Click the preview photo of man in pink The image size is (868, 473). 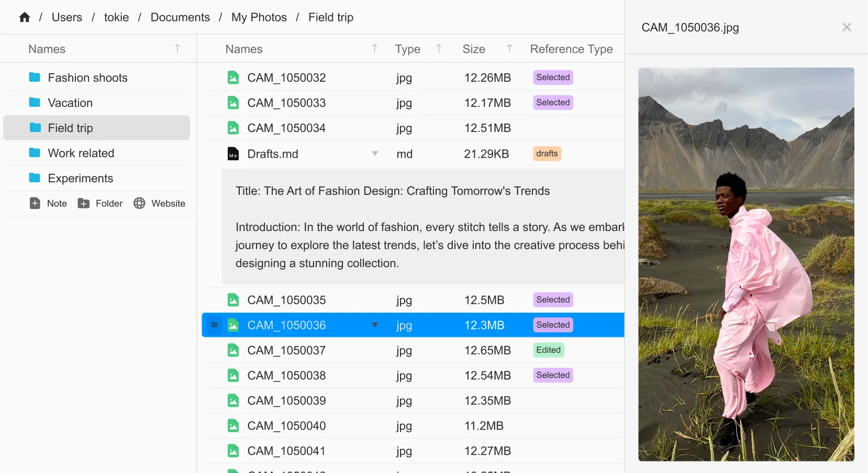(x=746, y=264)
